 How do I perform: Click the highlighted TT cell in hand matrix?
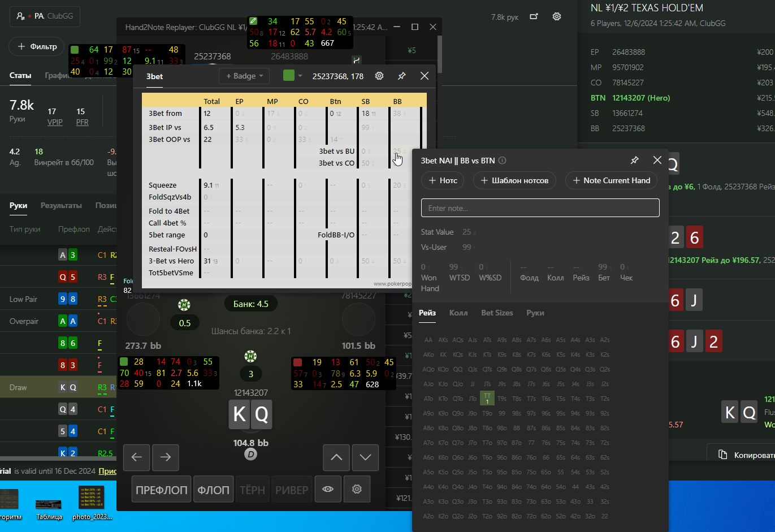[487, 399]
